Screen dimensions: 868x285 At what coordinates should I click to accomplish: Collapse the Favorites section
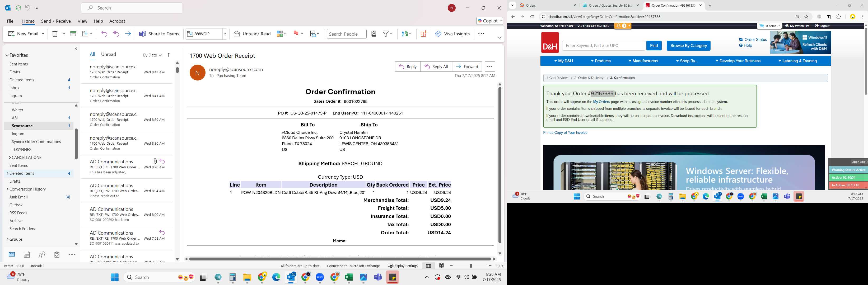7,55
